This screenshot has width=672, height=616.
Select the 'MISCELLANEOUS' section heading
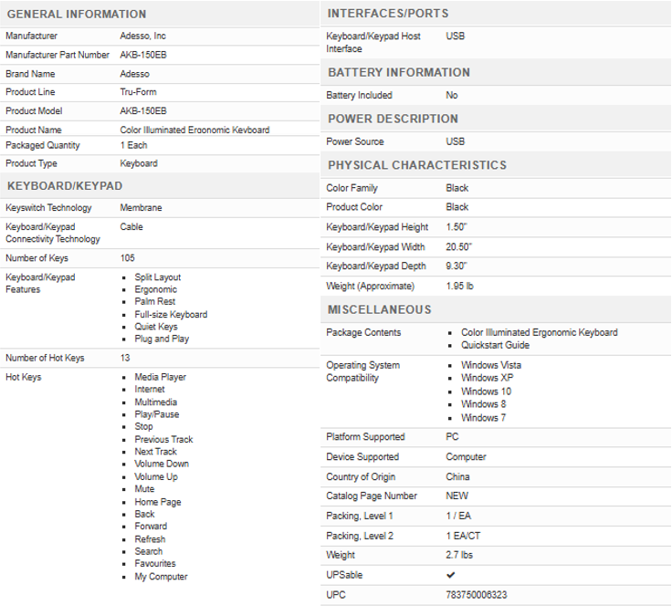[x=379, y=309]
